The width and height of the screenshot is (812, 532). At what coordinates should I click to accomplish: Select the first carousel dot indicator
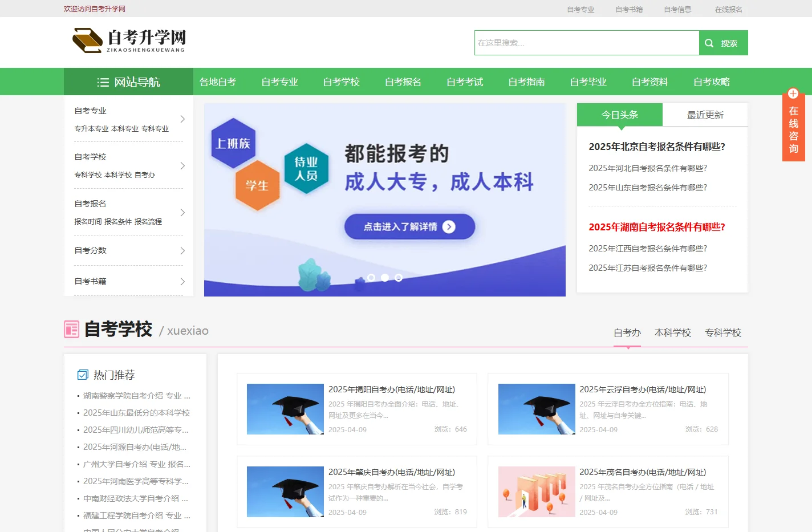pyautogui.click(x=371, y=278)
